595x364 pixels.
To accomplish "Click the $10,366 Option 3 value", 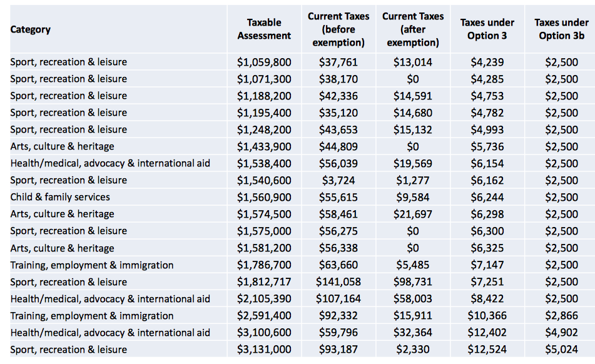I will (487, 316).
